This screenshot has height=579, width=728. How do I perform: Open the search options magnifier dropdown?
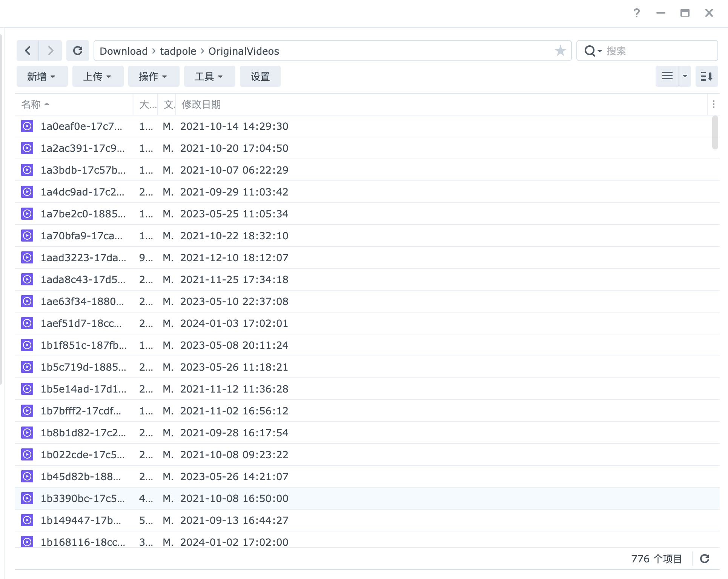(x=593, y=51)
